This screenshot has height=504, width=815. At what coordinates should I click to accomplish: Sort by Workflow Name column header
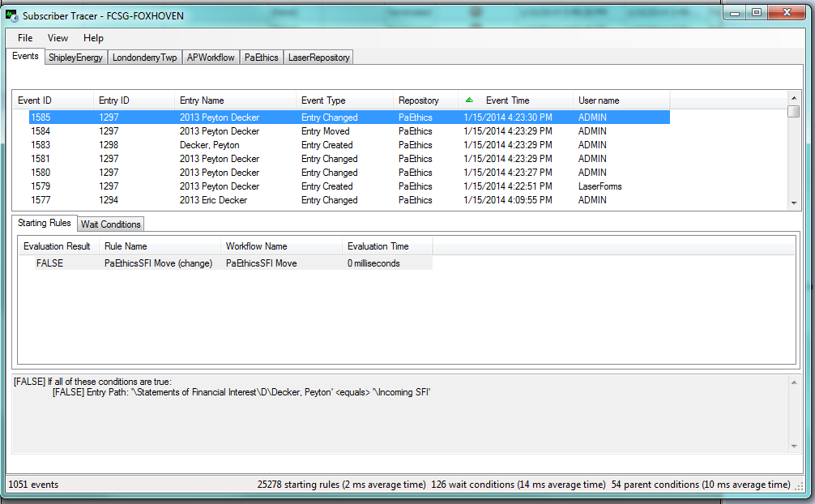pyautogui.click(x=281, y=246)
